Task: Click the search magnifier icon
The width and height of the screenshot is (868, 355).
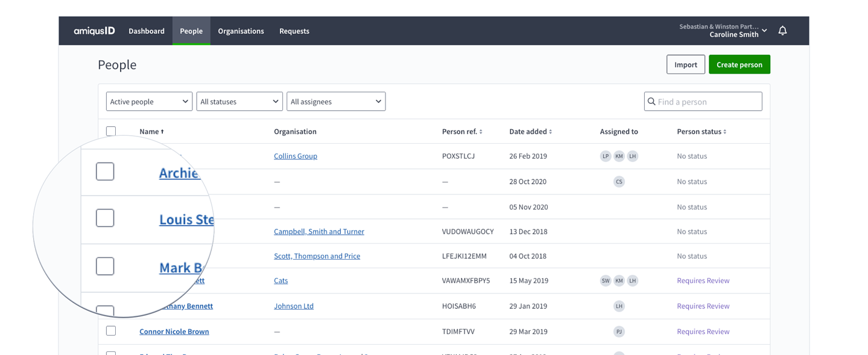Action: coord(651,101)
